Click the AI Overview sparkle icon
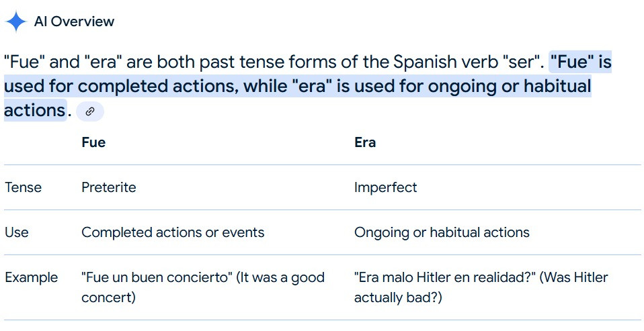Viewport: 644px width, 331px height. pyautogui.click(x=16, y=21)
